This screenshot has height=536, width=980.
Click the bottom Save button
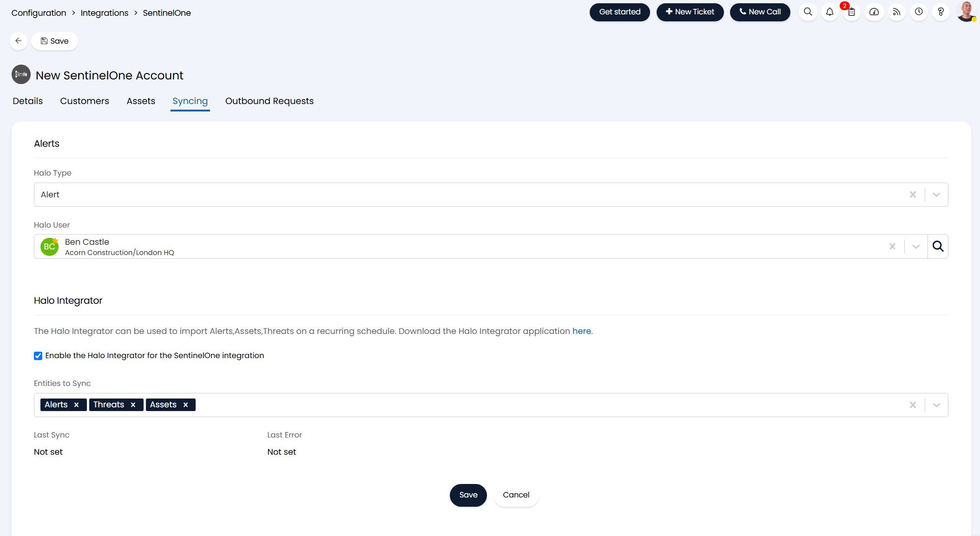468,495
